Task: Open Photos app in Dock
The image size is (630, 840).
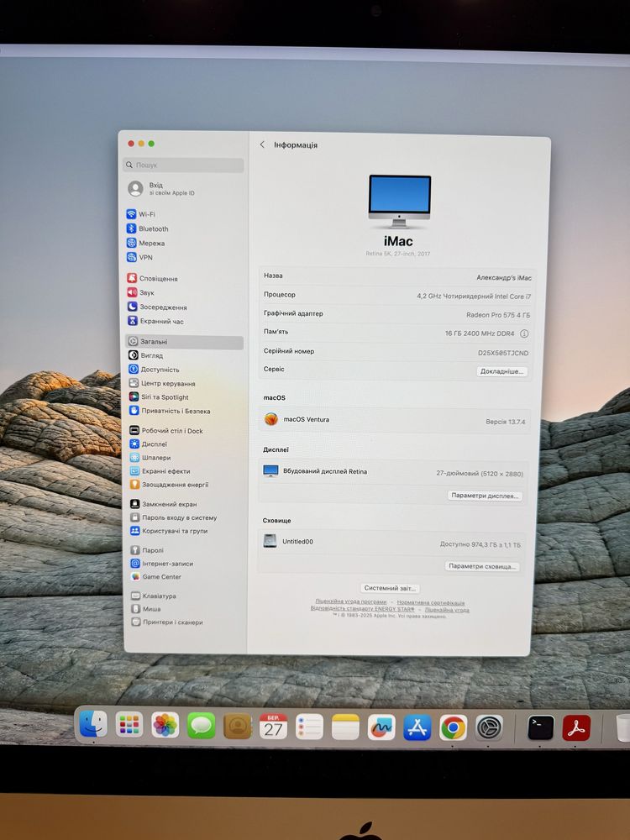Action: pos(165,726)
